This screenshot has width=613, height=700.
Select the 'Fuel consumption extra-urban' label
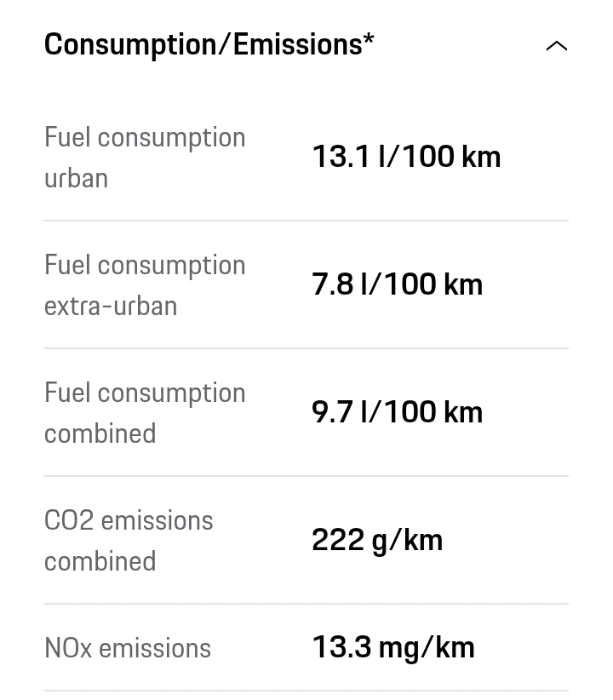(x=145, y=285)
